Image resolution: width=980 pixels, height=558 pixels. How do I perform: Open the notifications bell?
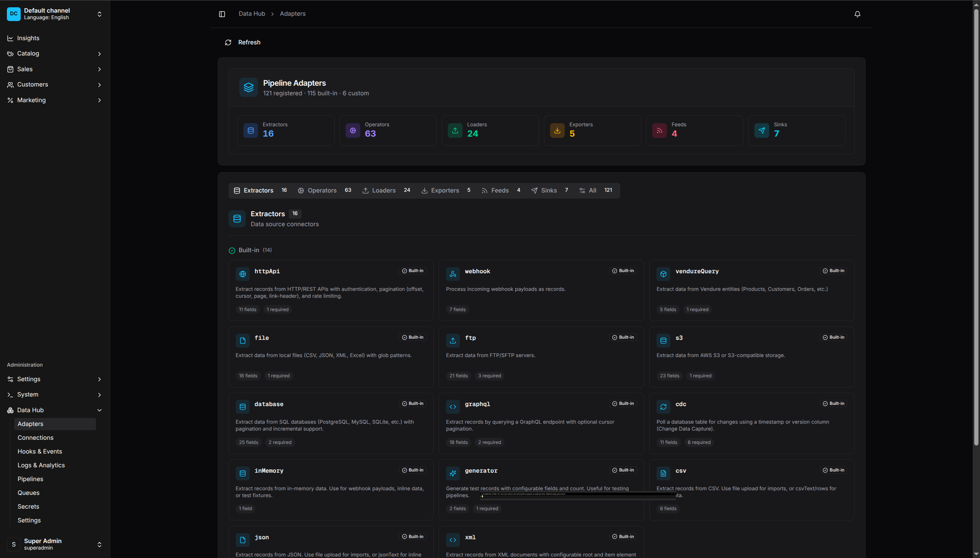[x=857, y=14]
